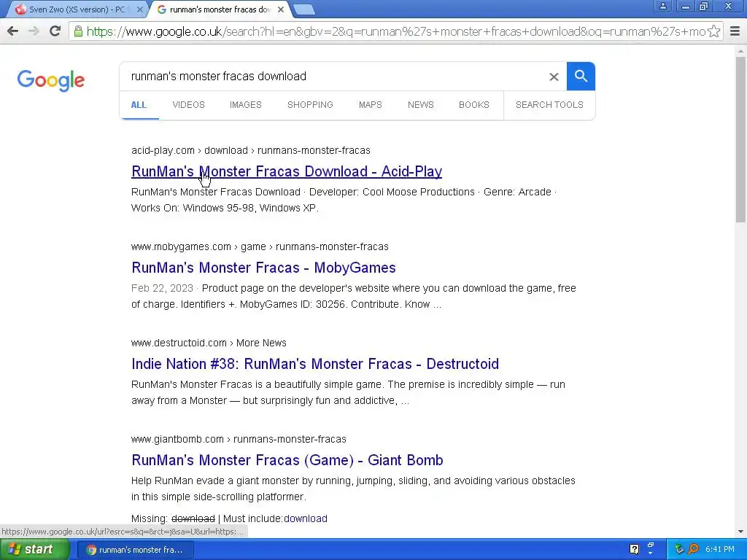Switch to IMAGES results
Viewport: 747px width, 560px height.
[x=245, y=105]
